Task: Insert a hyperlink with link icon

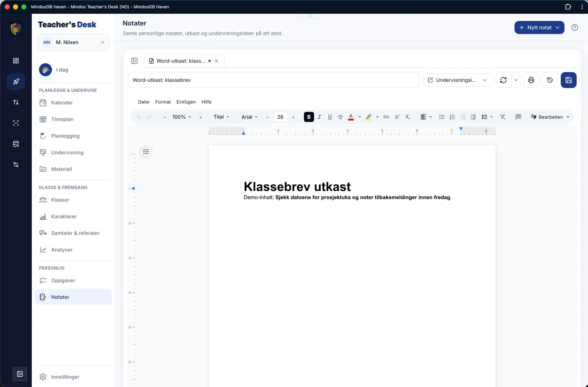Action: click(x=386, y=117)
